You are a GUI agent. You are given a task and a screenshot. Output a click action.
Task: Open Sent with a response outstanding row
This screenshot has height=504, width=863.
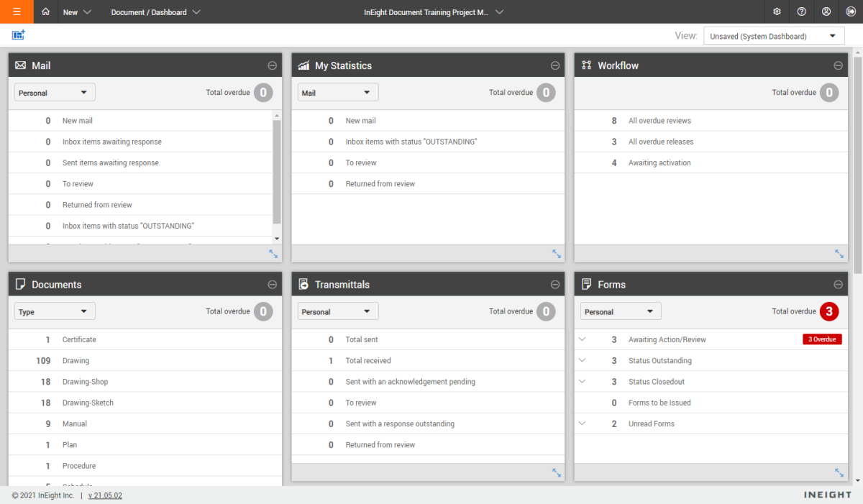(428, 423)
